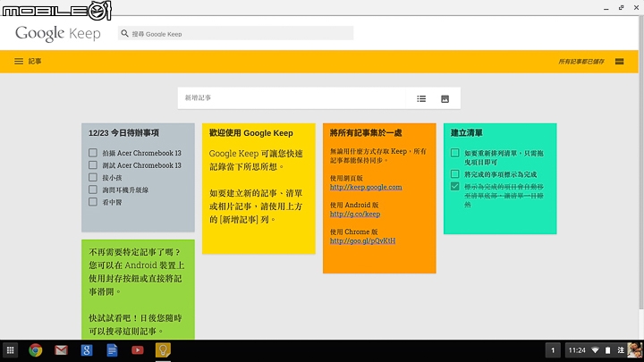
Task: Click the Wi-Fi status icon
Action: (x=595, y=350)
